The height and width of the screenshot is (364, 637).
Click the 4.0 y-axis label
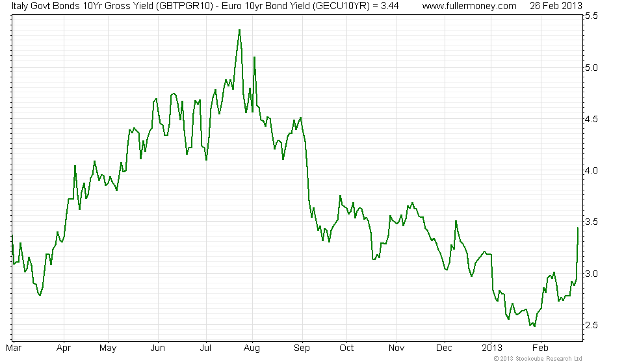tap(591, 170)
